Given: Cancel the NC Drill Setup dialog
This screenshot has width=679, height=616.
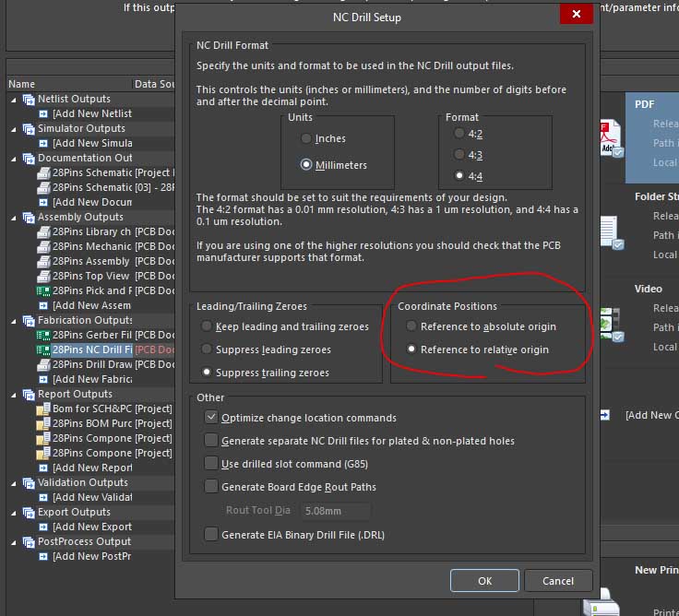Looking at the screenshot, I should tap(558, 581).
